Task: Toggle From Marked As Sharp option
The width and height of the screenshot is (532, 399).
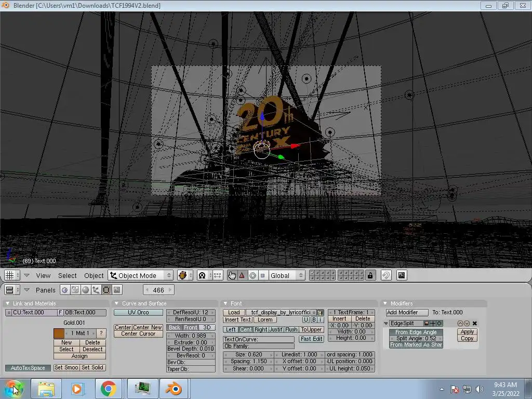Action: click(x=416, y=345)
